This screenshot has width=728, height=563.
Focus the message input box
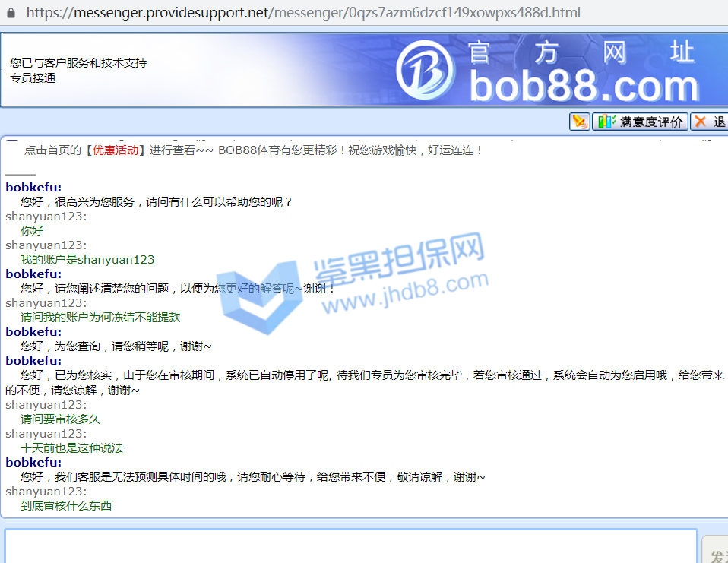click(x=350, y=546)
